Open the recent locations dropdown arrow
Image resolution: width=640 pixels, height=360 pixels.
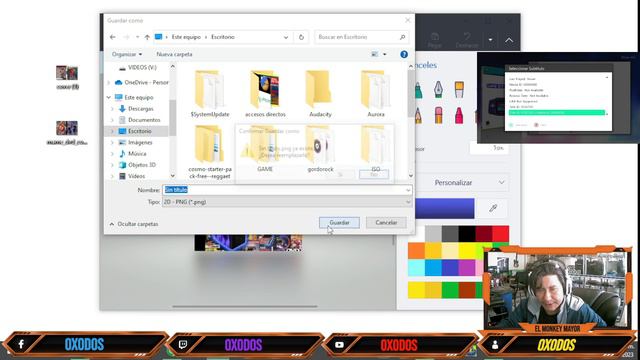click(x=137, y=37)
